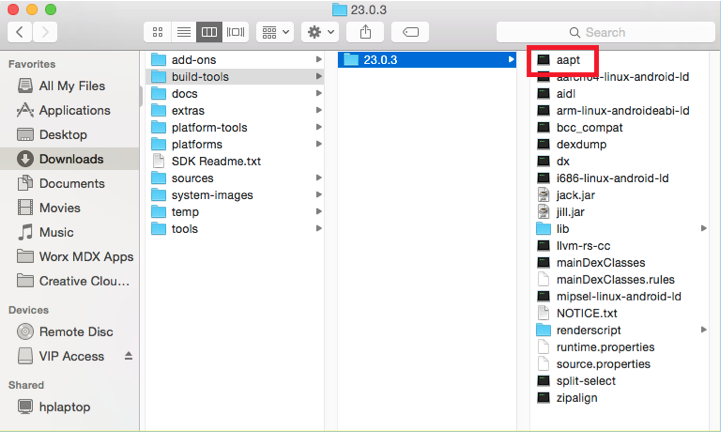The image size is (721, 432).
Task: Expand the tools folder arrow
Action: (x=318, y=228)
